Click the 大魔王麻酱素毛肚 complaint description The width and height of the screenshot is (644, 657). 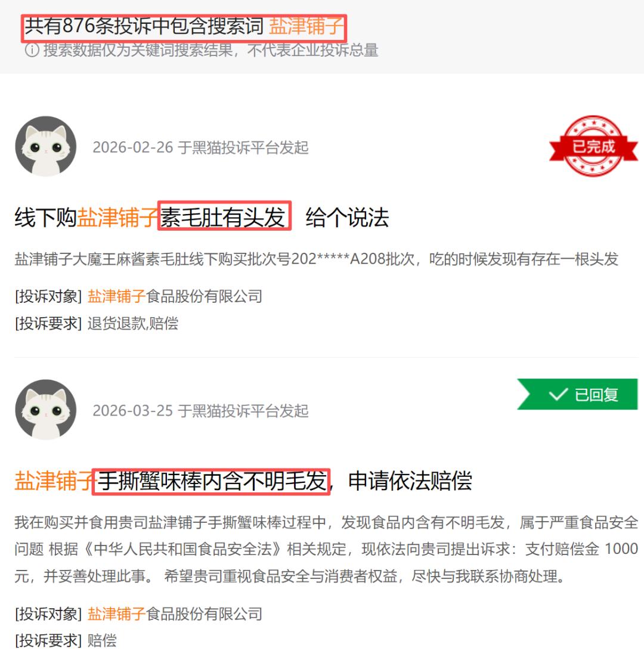[x=317, y=259]
